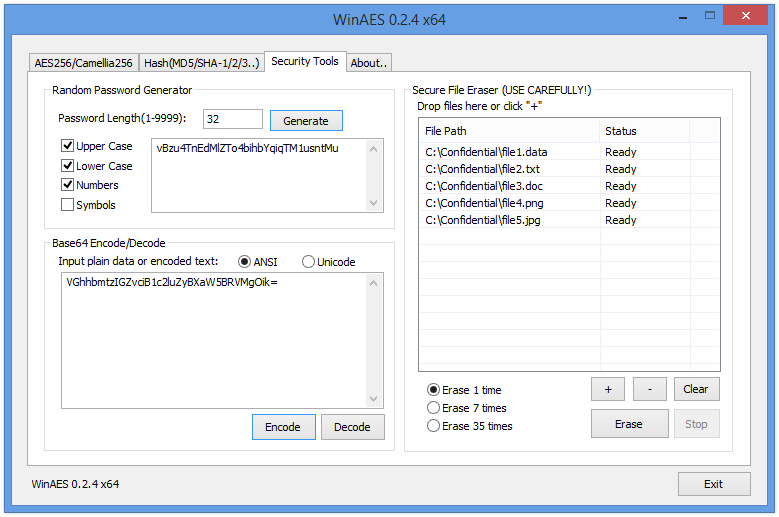
Task: Click the minus button to remove file
Action: 649,389
